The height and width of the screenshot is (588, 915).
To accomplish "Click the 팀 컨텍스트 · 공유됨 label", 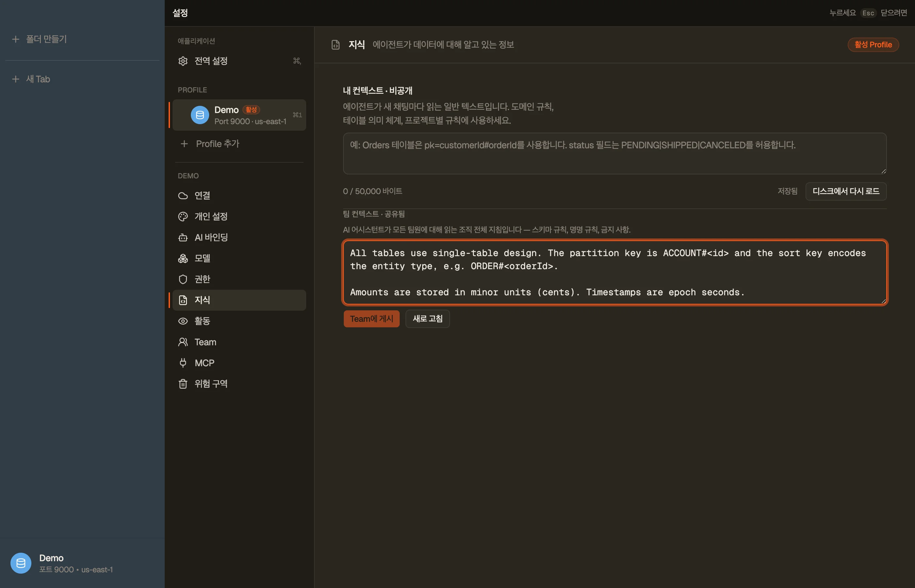I will (x=374, y=214).
